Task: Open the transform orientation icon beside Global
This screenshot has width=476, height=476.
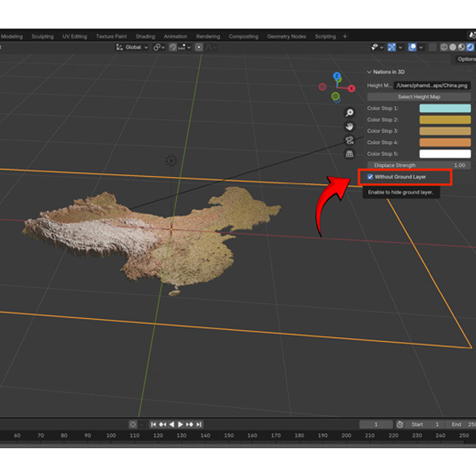Action: pyautogui.click(x=119, y=48)
